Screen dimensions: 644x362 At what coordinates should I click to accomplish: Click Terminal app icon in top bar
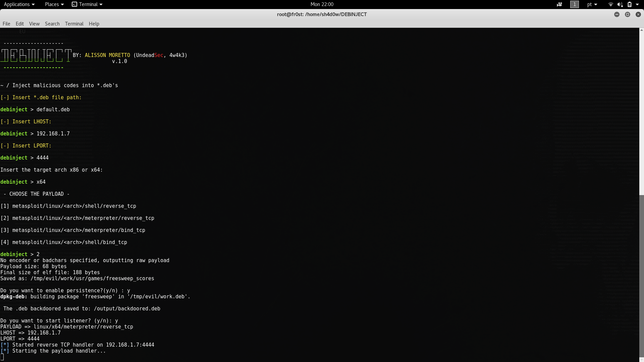74,4
